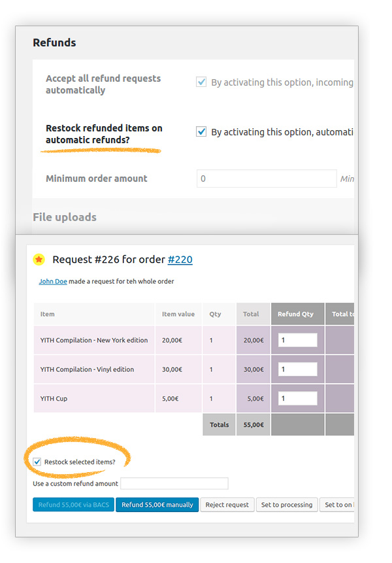Click the Item value column header
392x563 pixels.
point(178,314)
